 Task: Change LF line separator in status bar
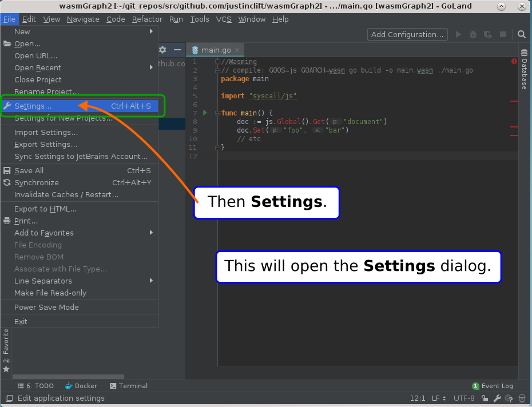pyautogui.click(x=439, y=398)
